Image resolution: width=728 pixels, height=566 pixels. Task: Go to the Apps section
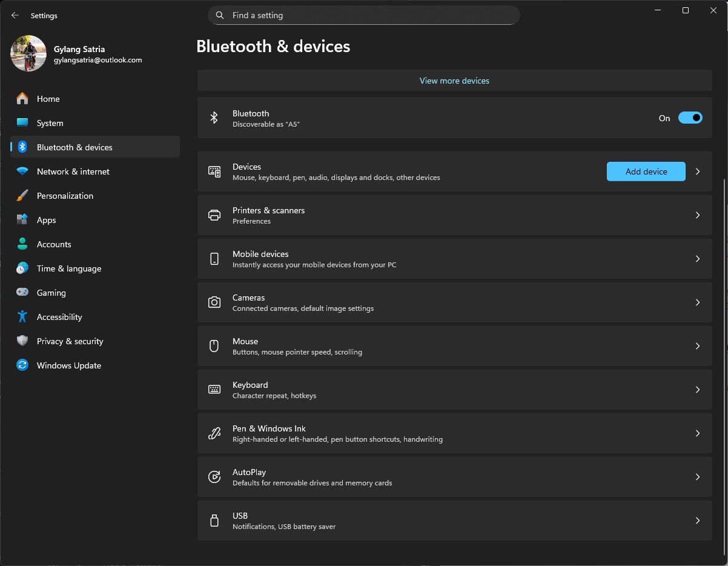tap(46, 220)
